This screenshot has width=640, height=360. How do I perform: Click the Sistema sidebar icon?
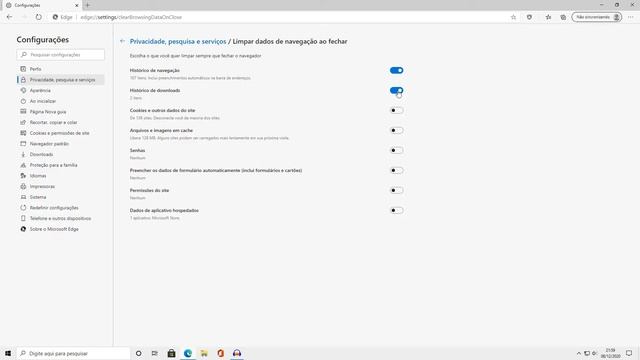23,197
